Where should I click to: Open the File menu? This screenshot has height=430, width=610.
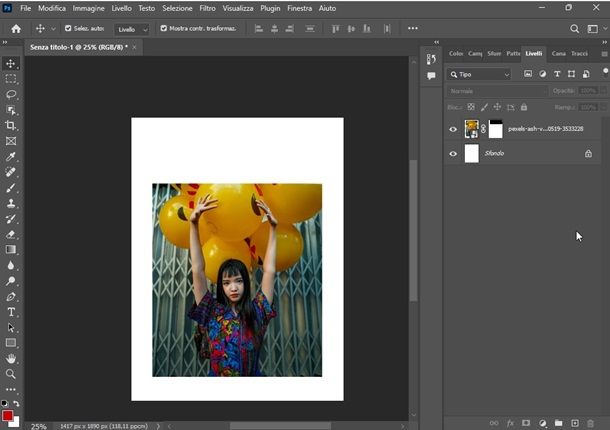(26, 8)
